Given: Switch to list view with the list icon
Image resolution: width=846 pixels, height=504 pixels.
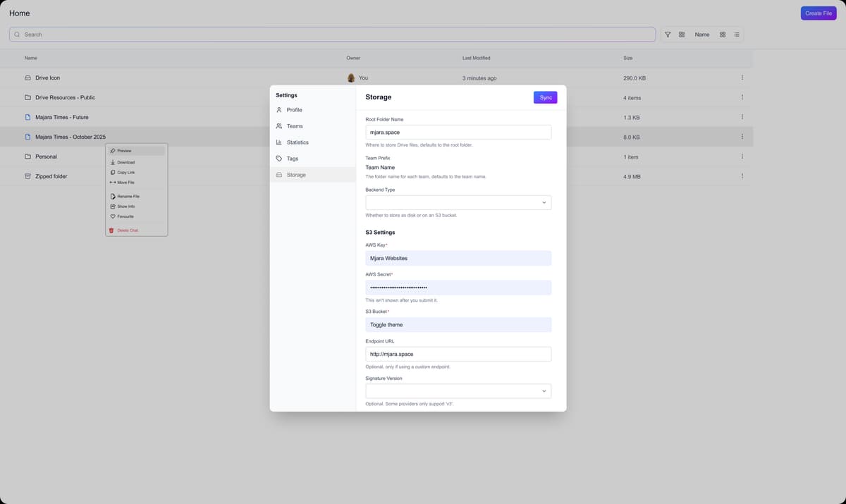Looking at the screenshot, I should 736,34.
